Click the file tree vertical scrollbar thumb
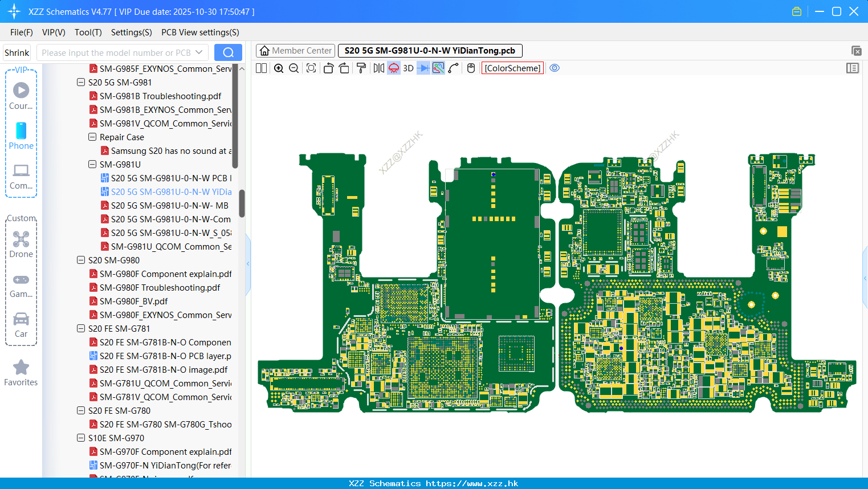This screenshot has width=868, height=489. pos(242,203)
